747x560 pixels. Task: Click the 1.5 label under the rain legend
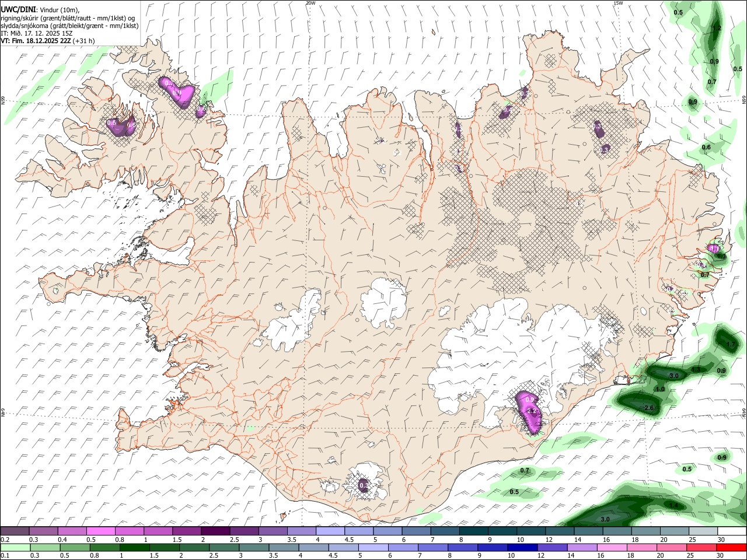154,556
